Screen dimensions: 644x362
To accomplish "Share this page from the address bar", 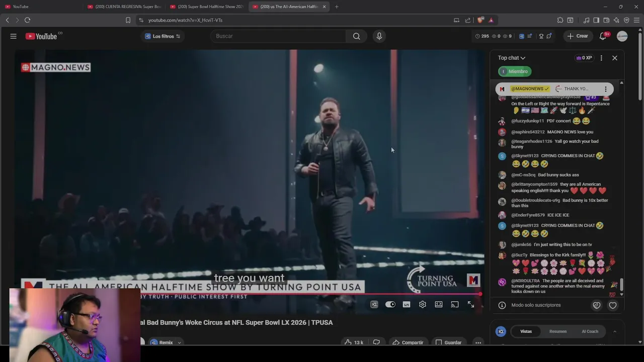I will (468, 20).
